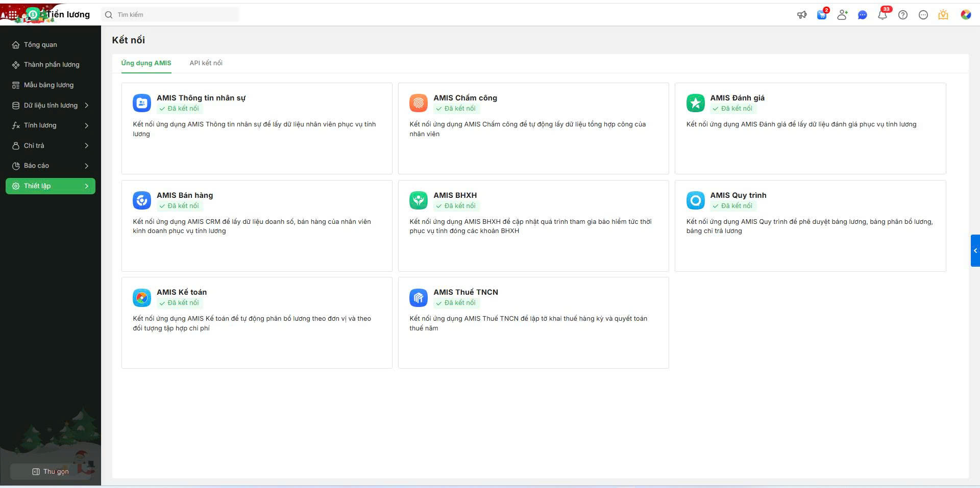Expand the Tính lương submenu chevron
Viewport: 980px width, 488px height.
(87, 125)
